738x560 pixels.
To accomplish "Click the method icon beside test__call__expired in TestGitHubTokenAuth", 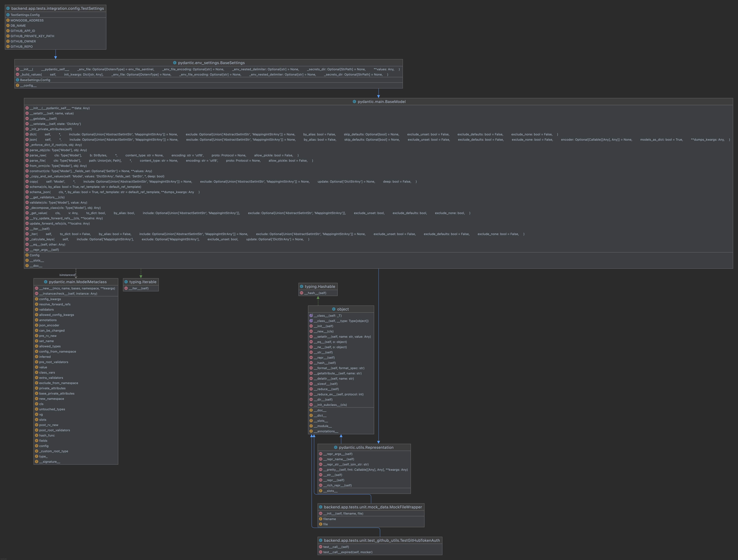I will [321, 552].
